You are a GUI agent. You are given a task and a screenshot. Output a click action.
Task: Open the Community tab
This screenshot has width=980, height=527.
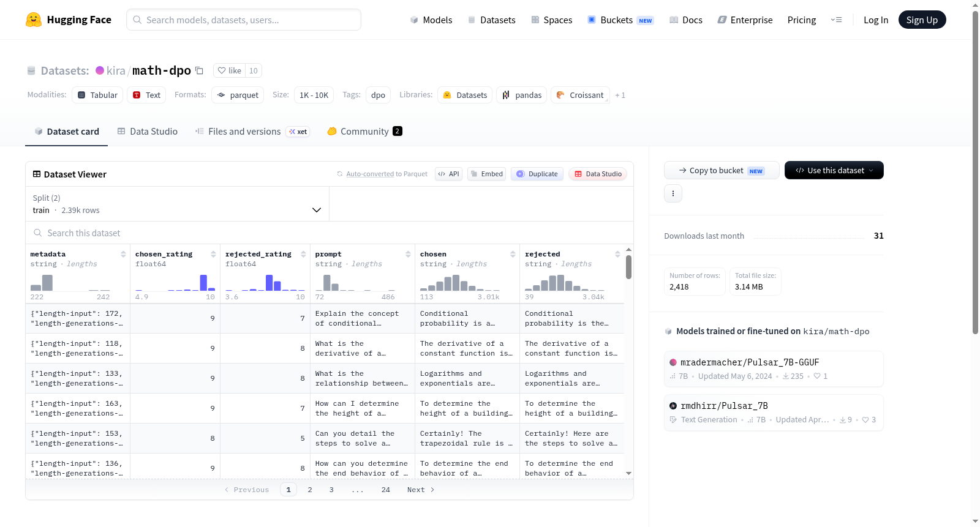click(364, 131)
